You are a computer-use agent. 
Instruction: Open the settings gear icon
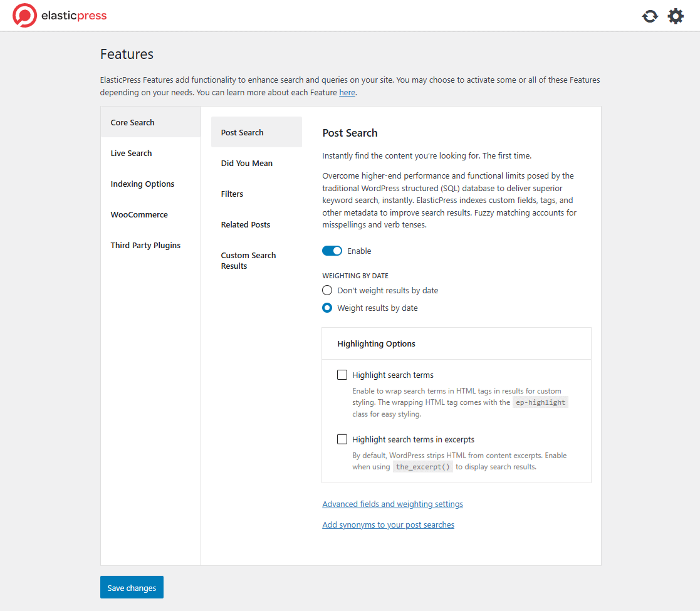(x=676, y=16)
